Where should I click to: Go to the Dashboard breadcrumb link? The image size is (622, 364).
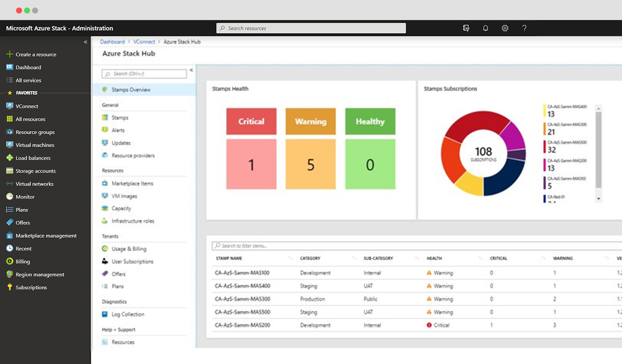(x=112, y=42)
